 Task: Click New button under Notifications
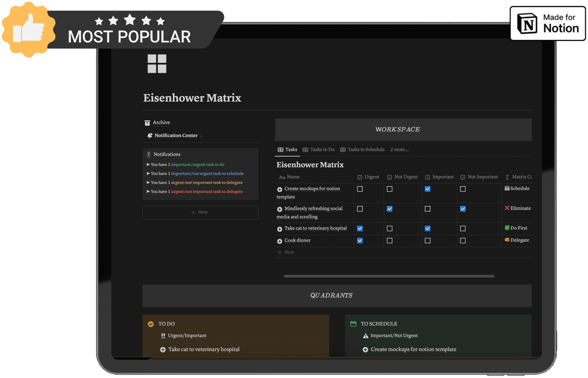pyautogui.click(x=200, y=212)
